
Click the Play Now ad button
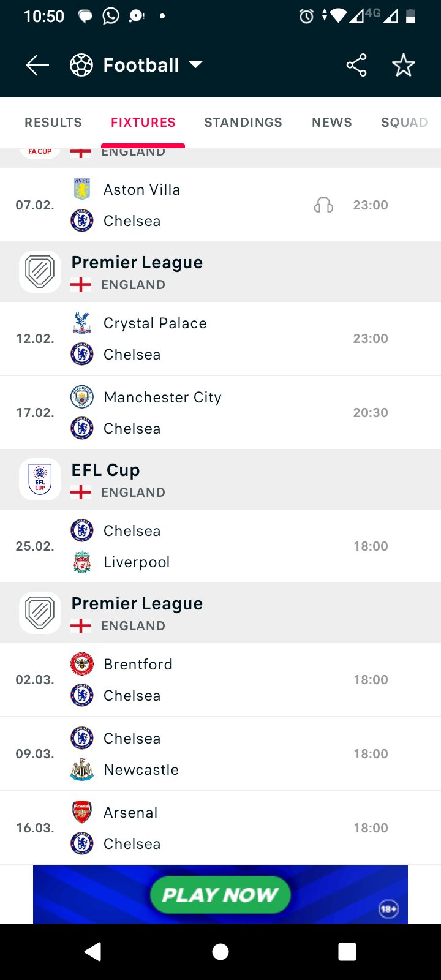click(221, 895)
